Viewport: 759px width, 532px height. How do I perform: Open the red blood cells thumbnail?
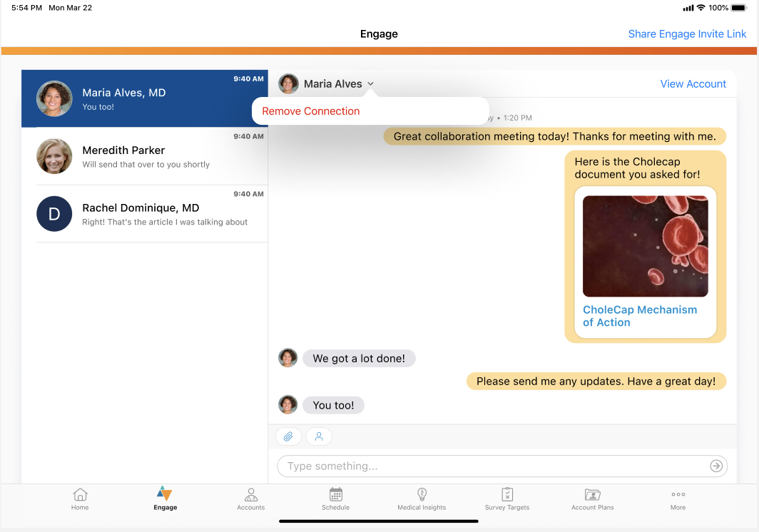point(645,246)
